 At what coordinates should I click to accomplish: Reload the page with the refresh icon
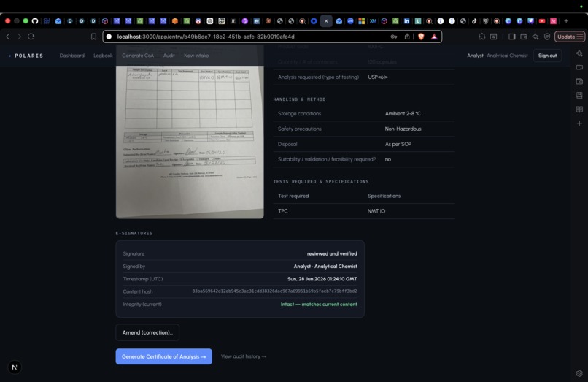coord(31,37)
